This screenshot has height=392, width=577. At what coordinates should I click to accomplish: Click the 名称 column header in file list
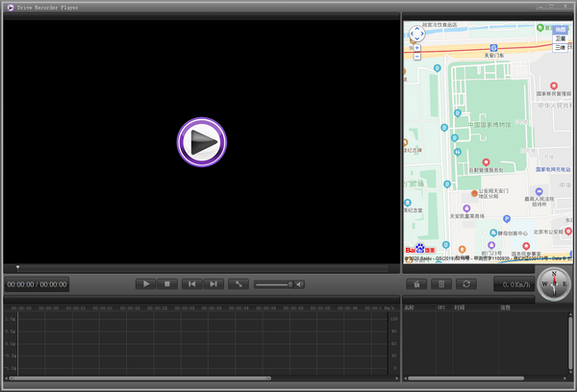(410, 307)
